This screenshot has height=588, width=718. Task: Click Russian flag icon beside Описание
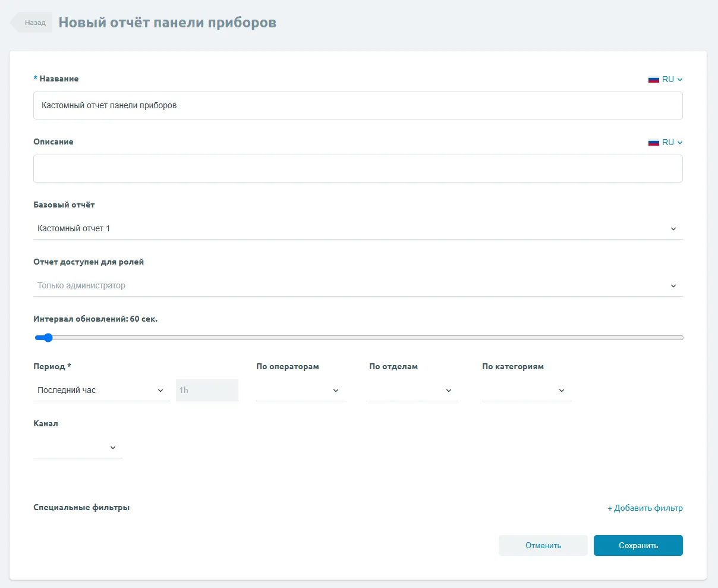coord(654,143)
